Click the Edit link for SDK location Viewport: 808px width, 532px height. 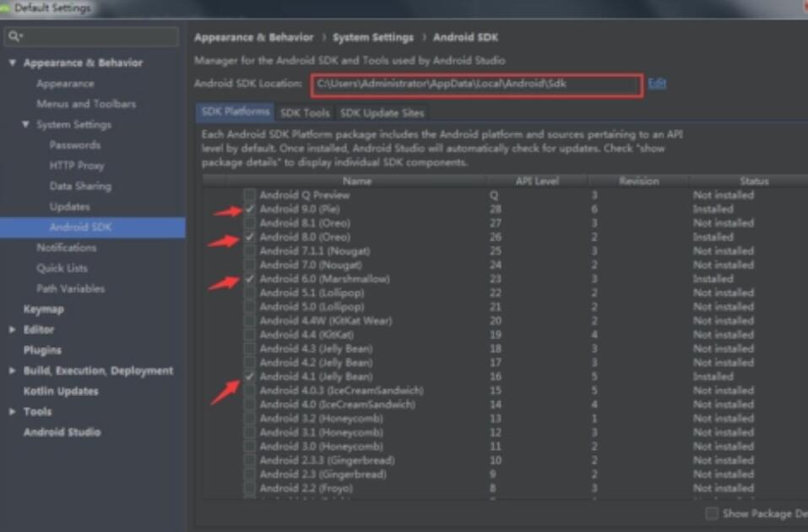tap(657, 84)
